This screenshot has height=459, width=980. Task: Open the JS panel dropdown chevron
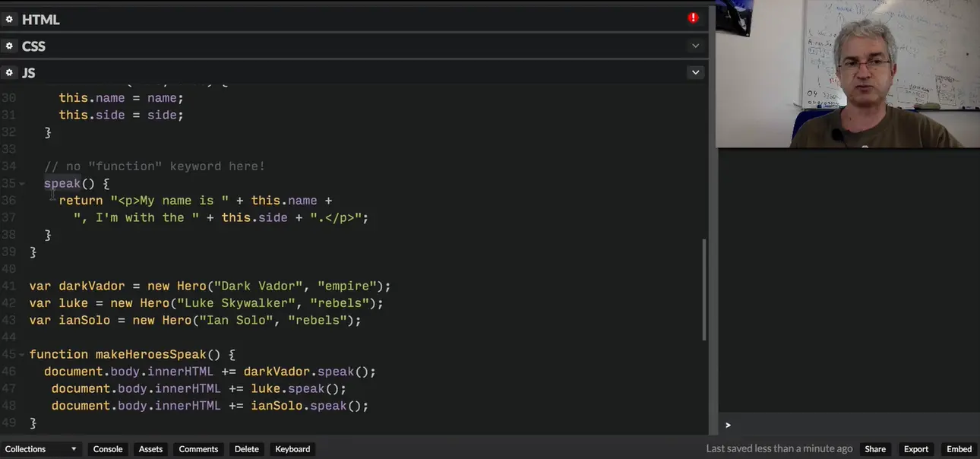pyautogui.click(x=695, y=72)
